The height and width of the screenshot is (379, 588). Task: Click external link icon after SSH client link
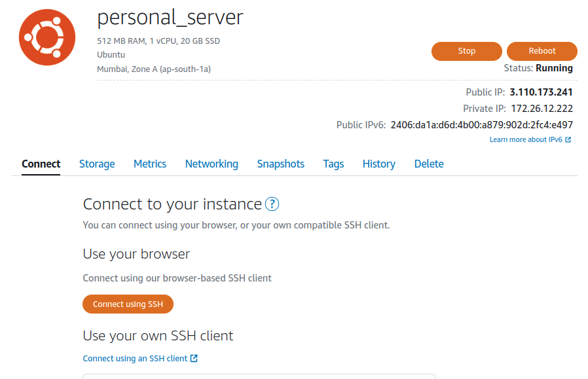pos(194,359)
